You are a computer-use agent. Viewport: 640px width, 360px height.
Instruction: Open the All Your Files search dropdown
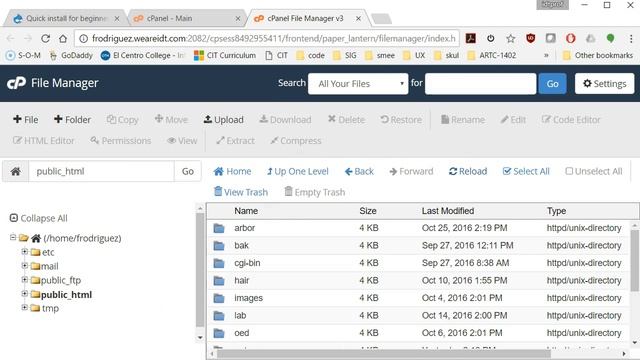coord(358,84)
